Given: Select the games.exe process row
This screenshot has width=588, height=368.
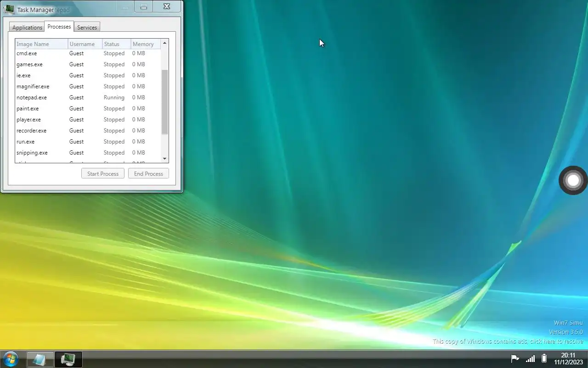Looking at the screenshot, I should coord(88,64).
